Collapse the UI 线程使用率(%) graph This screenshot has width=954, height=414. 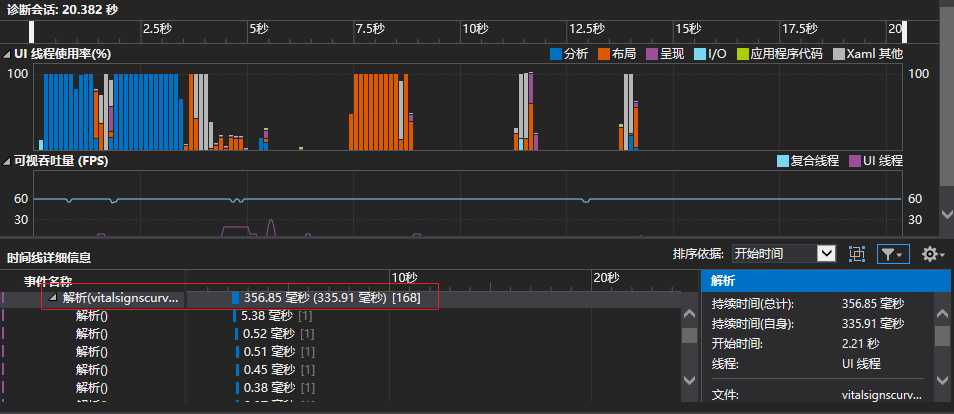tap(7, 54)
